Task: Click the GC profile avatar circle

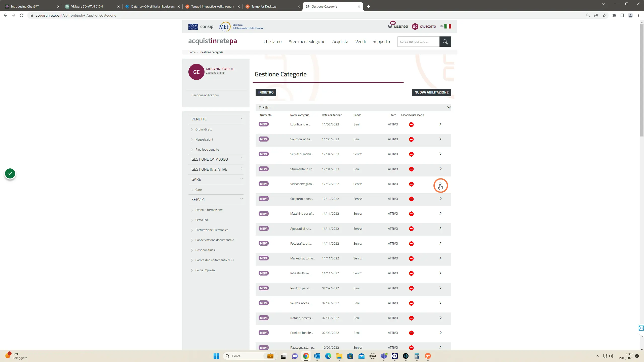Action: 196,72
